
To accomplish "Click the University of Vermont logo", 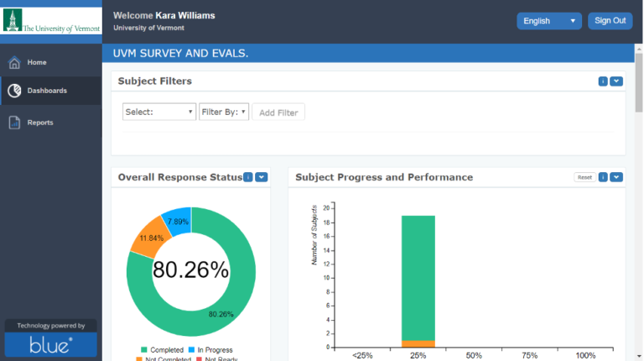I will [51, 21].
